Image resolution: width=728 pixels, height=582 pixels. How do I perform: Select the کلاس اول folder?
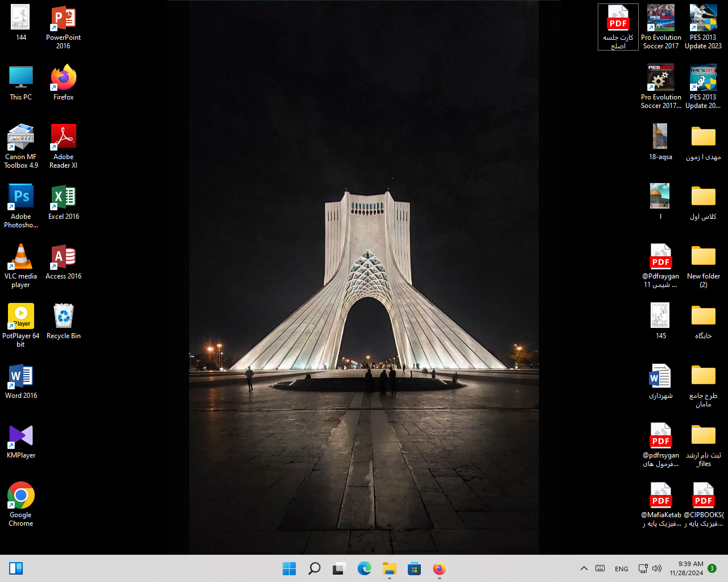tap(704, 202)
